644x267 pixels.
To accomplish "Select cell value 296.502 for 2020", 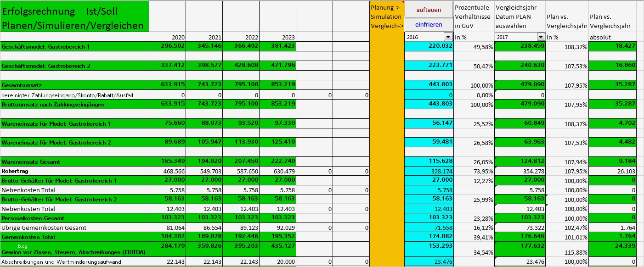I will (x=167, y=46).
